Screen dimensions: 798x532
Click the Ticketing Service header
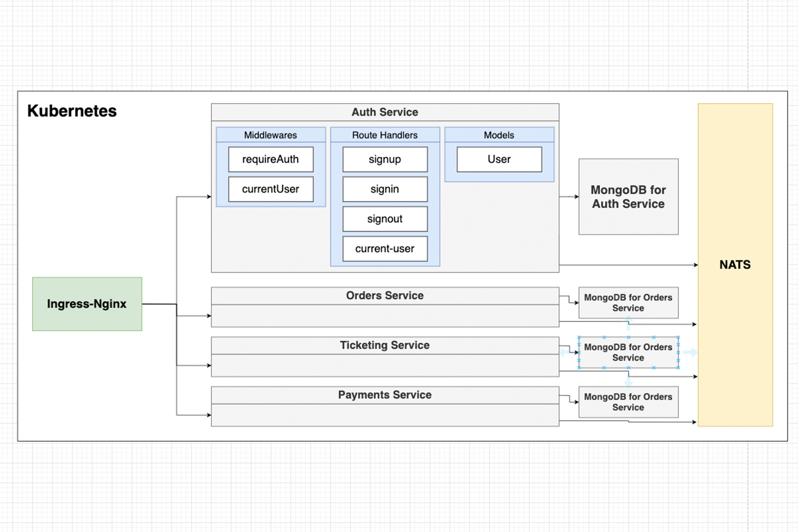point(385,345)
